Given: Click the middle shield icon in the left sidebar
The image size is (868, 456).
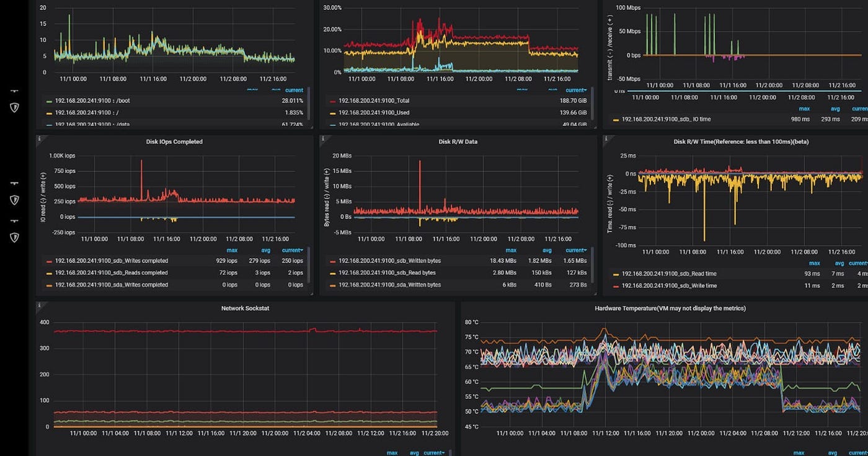Looking at the screenshot, I should [14, 200].
